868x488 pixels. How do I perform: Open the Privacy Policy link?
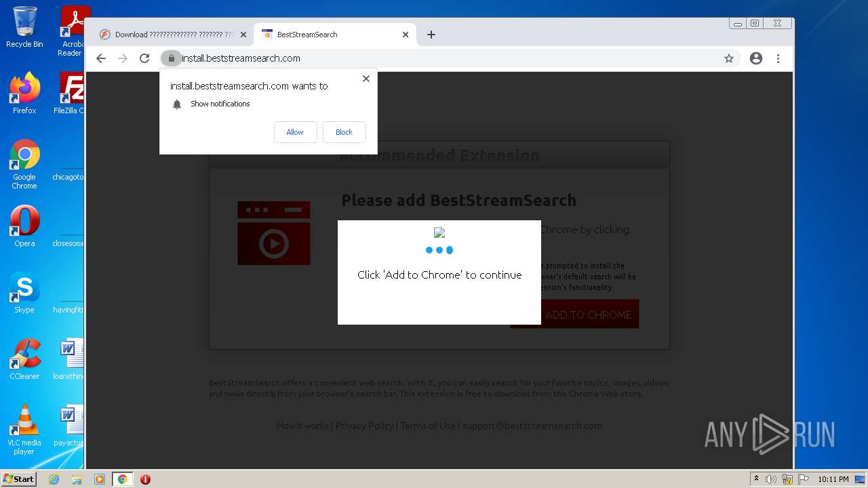coord(364,426)
